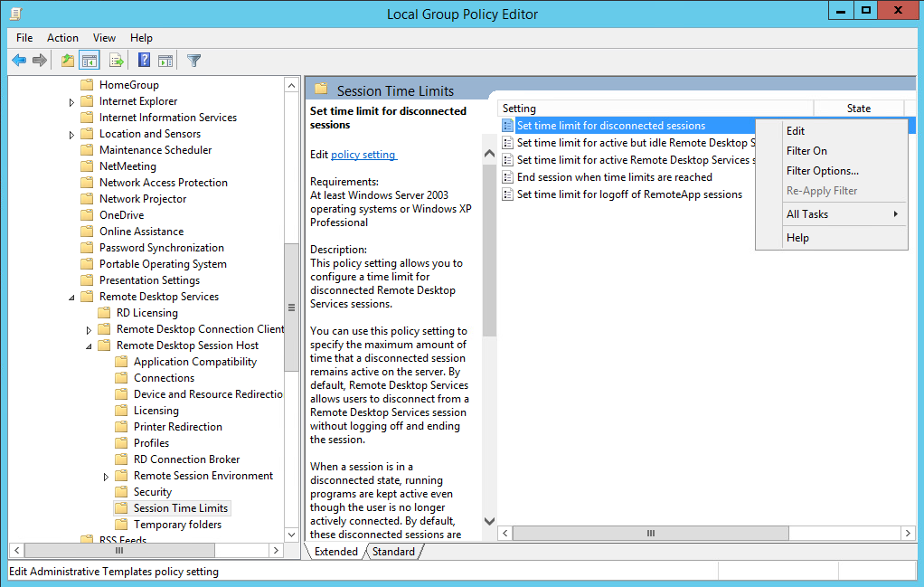Click the tree pane scroll left arrow

click(17, 550)
